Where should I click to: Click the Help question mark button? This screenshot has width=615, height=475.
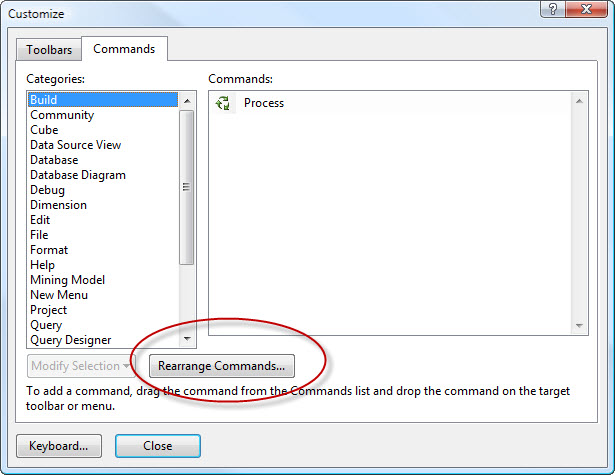coord(553,9)
